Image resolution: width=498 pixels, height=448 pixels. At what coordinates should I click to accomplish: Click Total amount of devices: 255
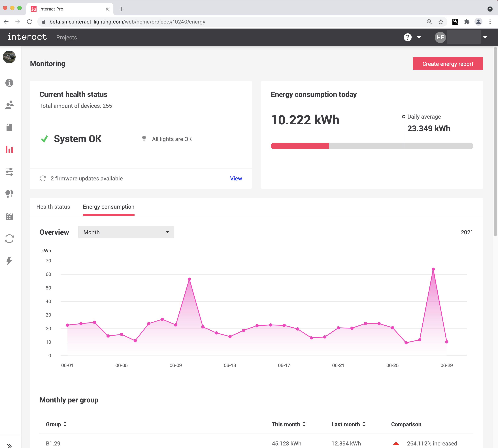(x=76, y=106)
